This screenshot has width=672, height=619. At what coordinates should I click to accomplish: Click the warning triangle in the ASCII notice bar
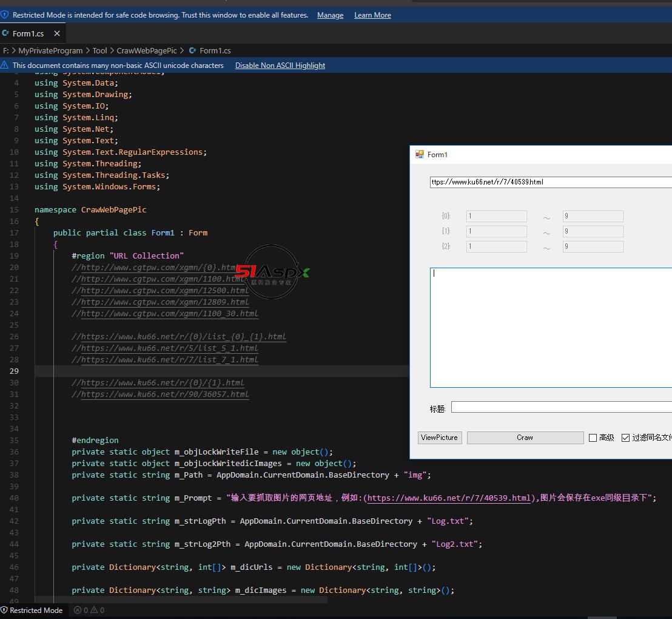coord(4,65)
